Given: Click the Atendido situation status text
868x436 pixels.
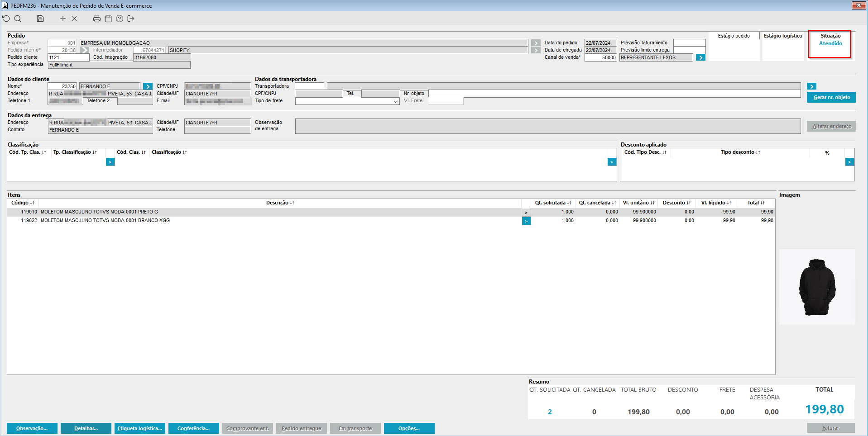Looking at the screenshot, I should [830, 43].
